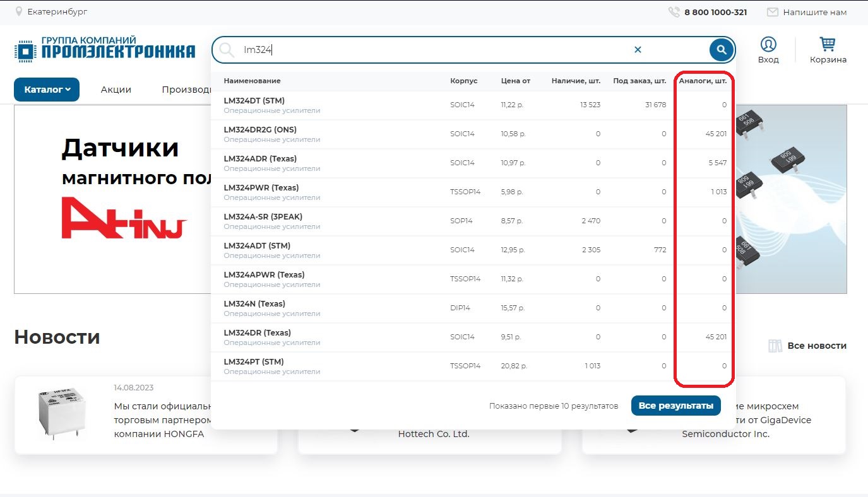Open the Вход account icon
868x497 pixels.
768,45
